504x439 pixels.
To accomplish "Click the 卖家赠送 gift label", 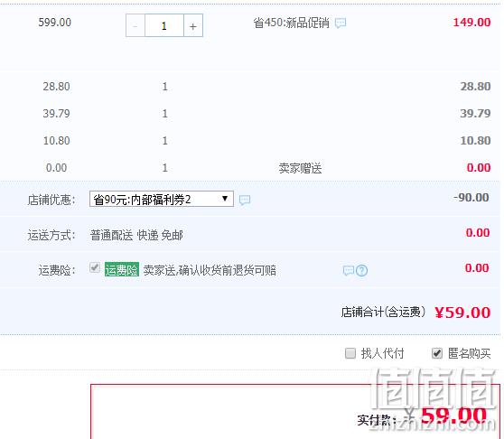I will pos(300,168).
